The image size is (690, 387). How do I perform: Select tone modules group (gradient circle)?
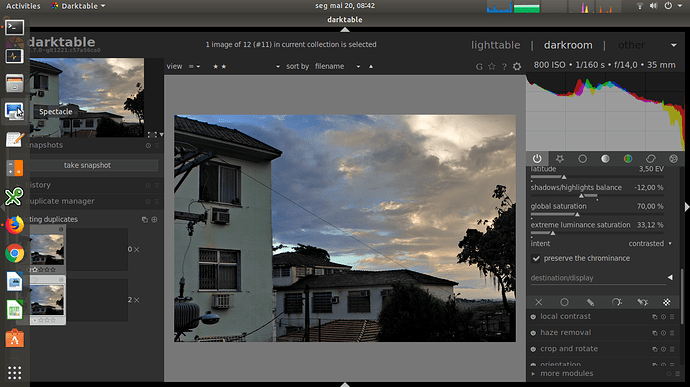pyautogui.click(x=605, y=158)
